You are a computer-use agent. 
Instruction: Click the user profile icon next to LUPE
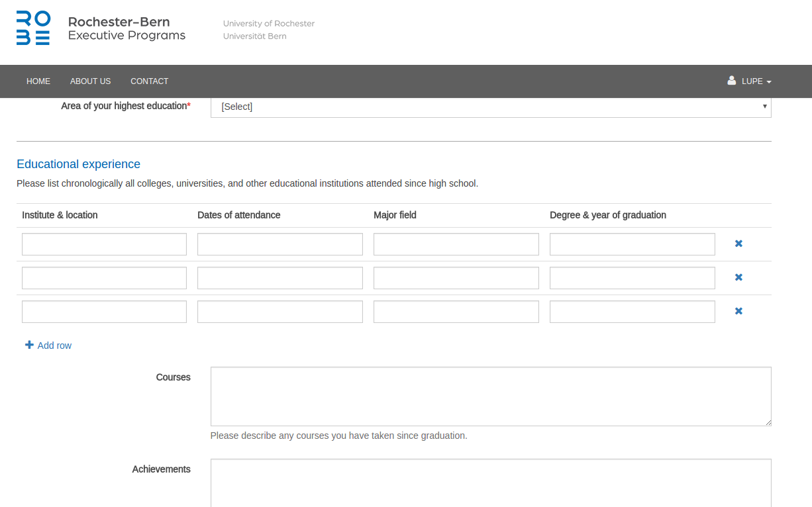pyautogui.click(x=732, y=81)
